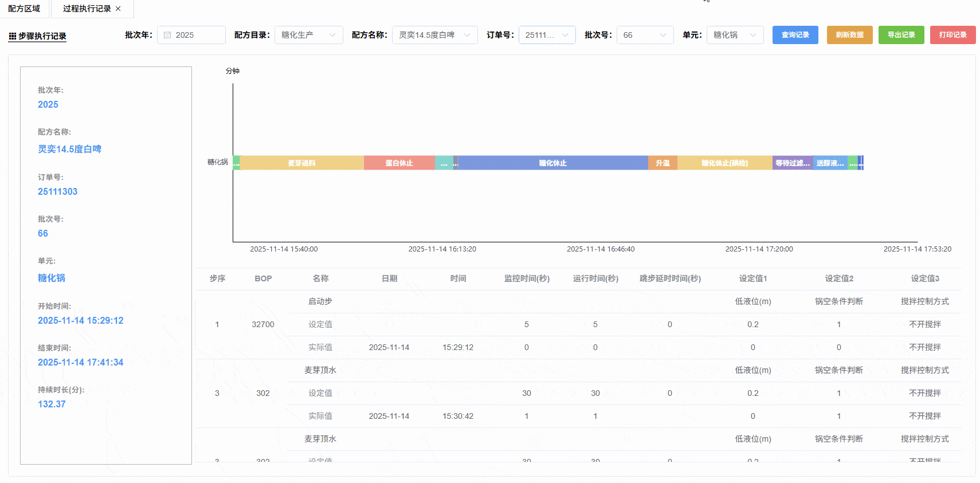
Task: Click time cell 15:30:42
Action: click(458, 416)
